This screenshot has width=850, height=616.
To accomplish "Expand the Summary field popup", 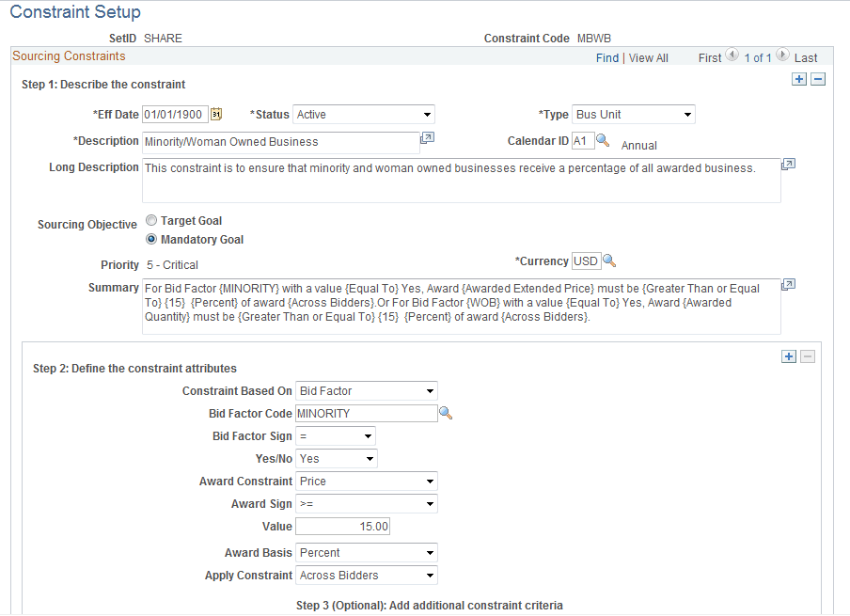I will point(788,283).
